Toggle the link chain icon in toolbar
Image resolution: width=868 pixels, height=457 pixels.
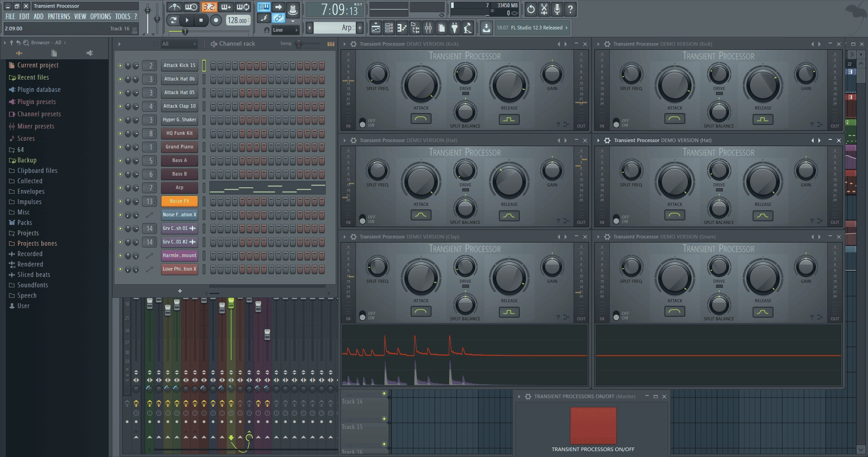[279, 18]
